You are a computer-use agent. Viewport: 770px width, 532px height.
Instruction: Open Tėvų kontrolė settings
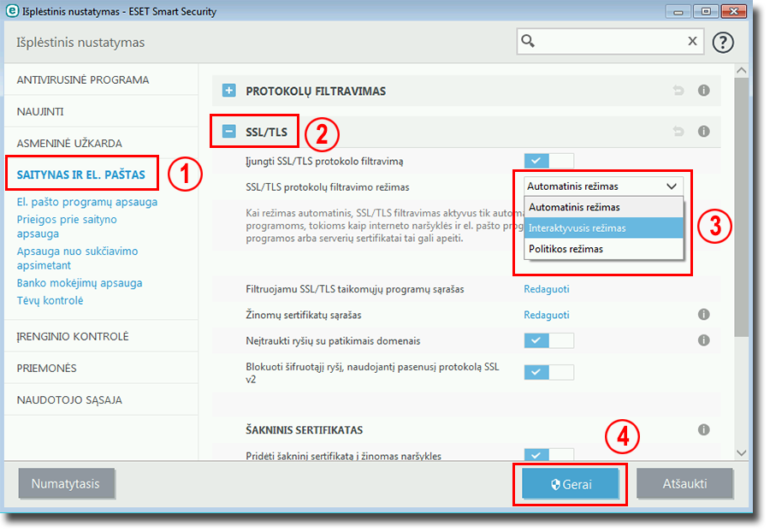(x=50, y=300)
